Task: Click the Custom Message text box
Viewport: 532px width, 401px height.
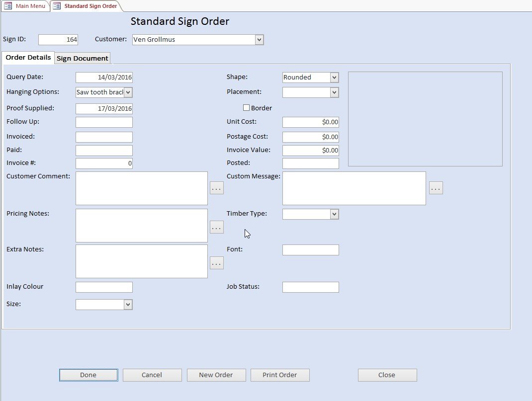Action: tap(354, 188)
